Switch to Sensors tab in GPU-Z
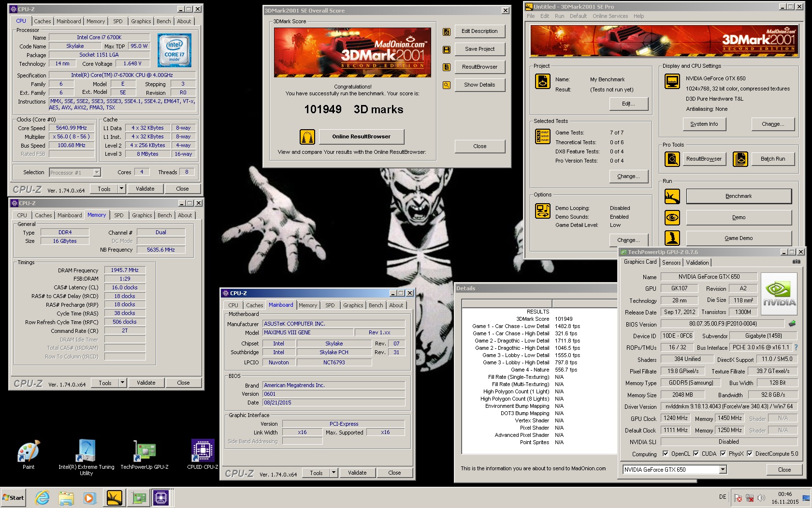The image size is (812, 508). tap(671, 263)
